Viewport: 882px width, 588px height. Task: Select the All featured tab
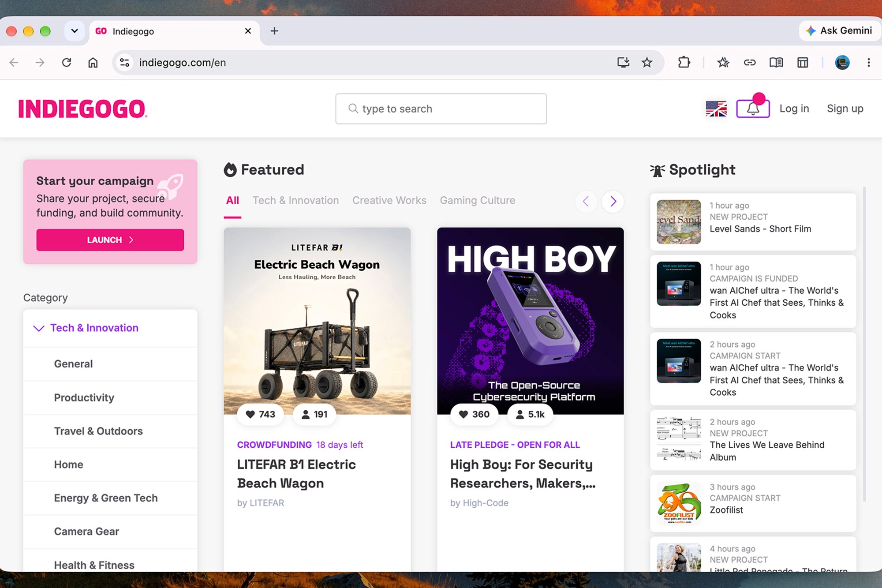click(232, 201)
